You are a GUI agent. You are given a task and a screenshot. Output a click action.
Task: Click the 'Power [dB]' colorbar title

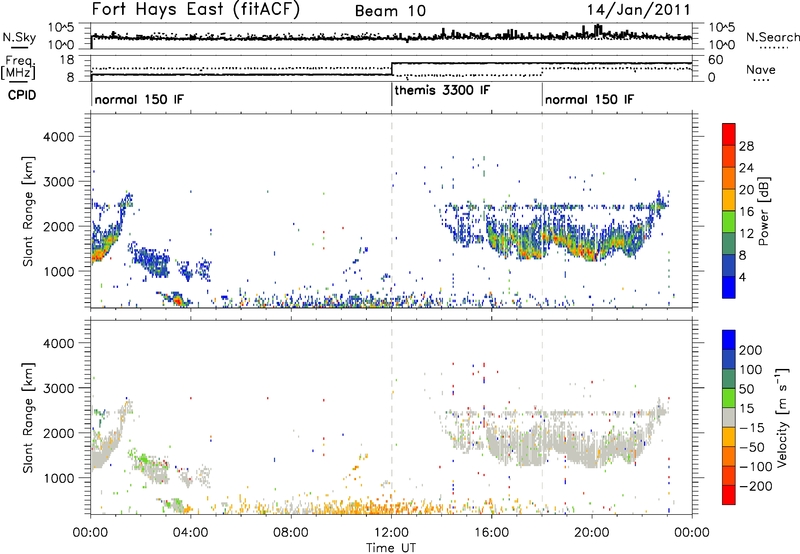(764, 211)
